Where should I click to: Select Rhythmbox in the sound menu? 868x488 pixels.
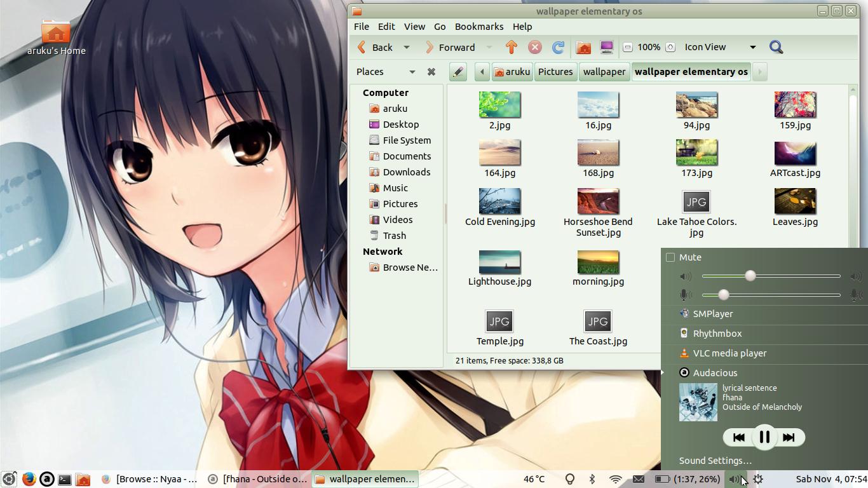764,334
